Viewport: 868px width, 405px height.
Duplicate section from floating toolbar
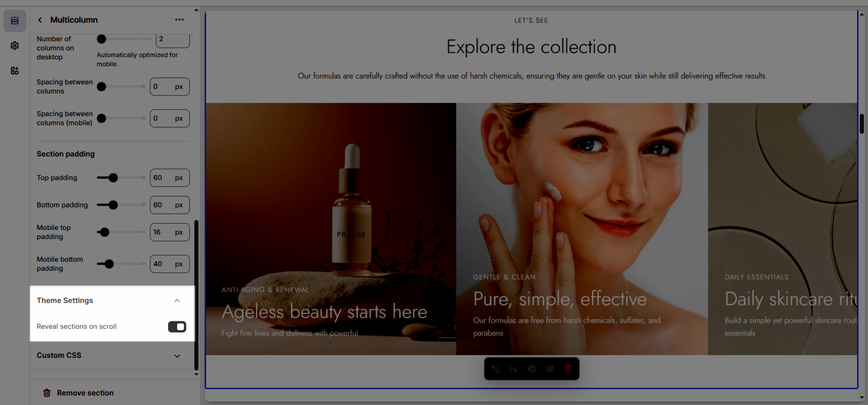pyautogui.click(x=532, y=369)
